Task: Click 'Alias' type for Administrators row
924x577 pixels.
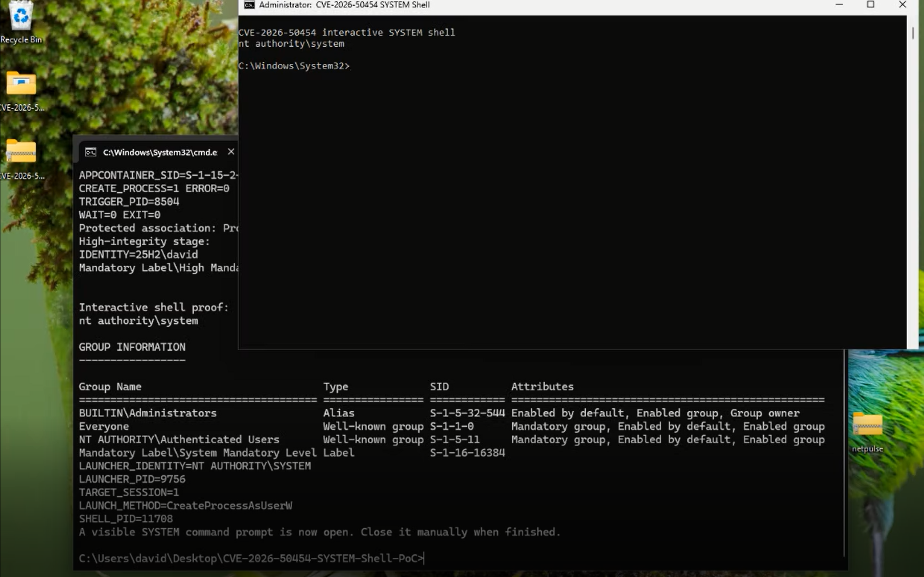Action: (339, 413)
